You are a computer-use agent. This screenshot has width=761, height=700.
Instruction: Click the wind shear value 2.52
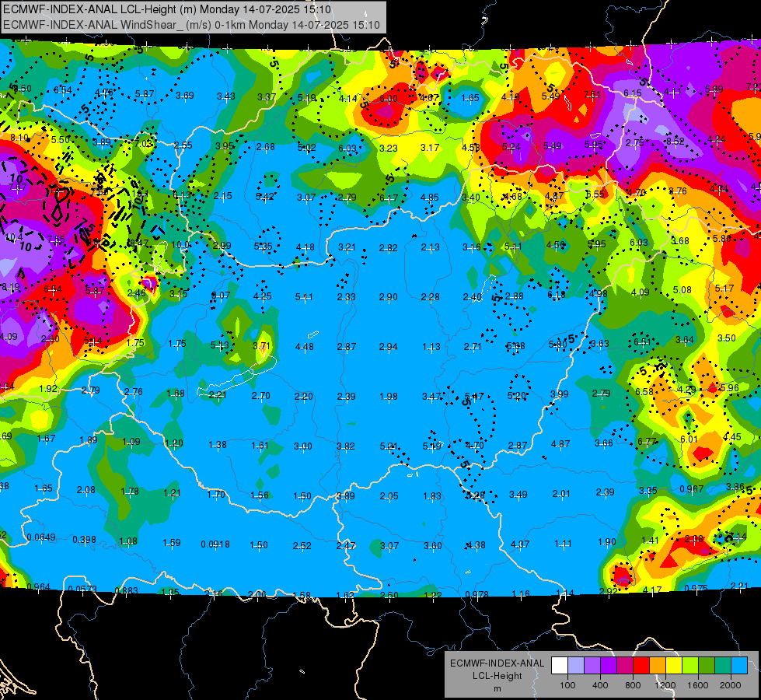tap(302, 545)
